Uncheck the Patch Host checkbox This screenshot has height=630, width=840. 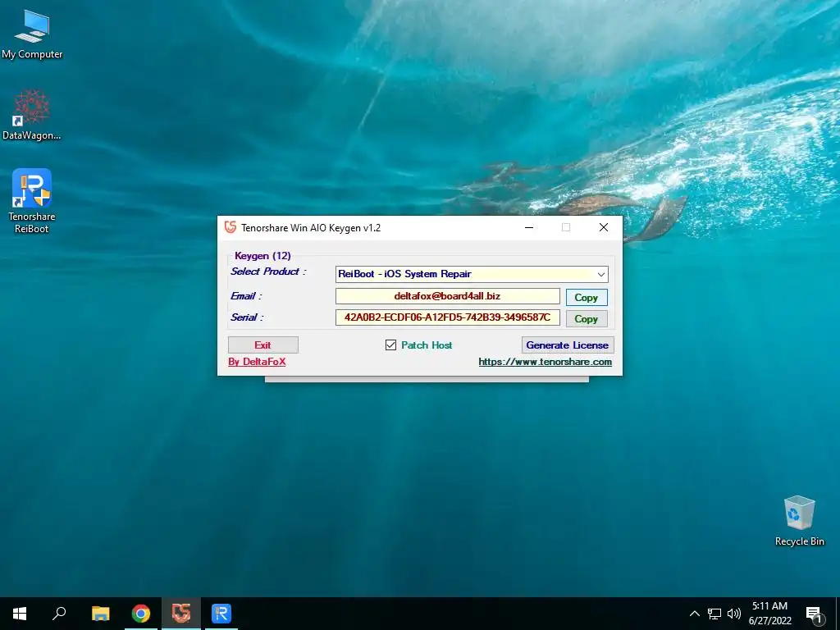(x=390, y=345)
